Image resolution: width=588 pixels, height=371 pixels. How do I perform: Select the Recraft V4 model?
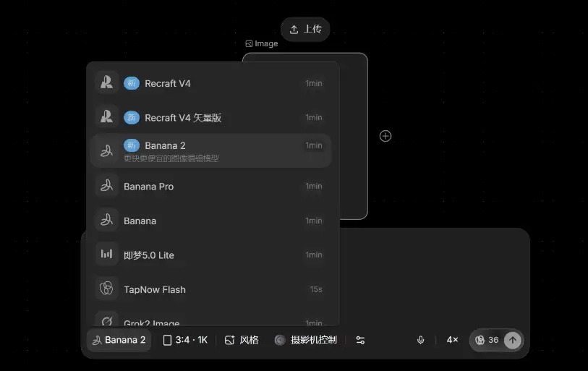coord(210,83)
